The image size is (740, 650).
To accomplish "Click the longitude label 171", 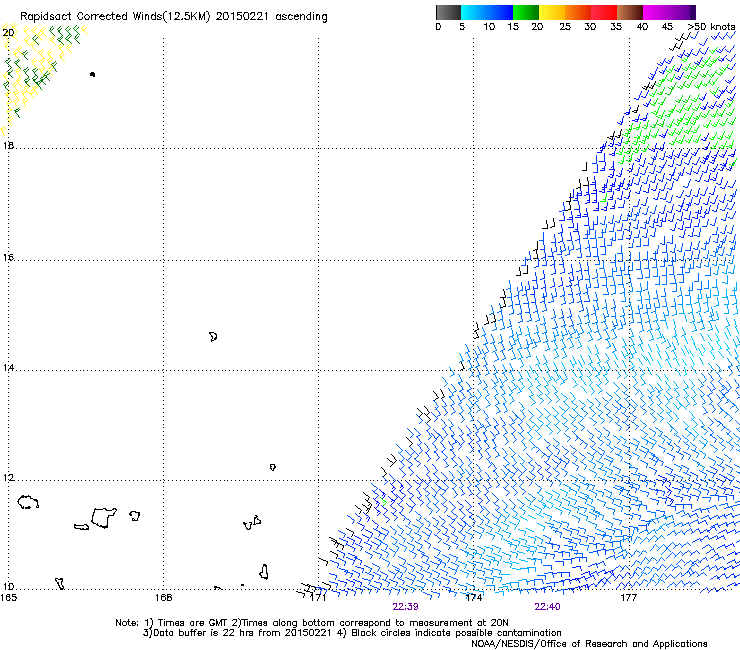I will point(318,598).
